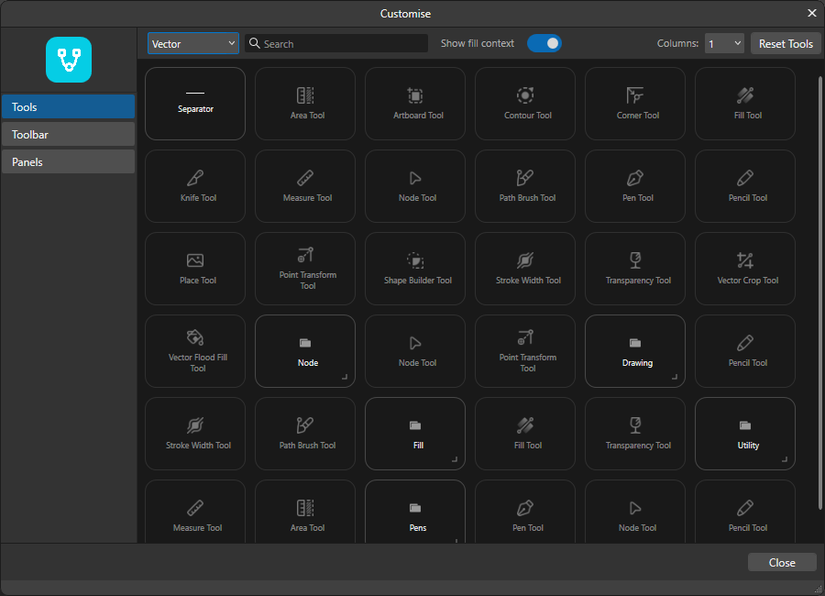Screen dimensions: 825x596
Task: Click the Shape Builder Tool
Action: [x=415, y=268]
